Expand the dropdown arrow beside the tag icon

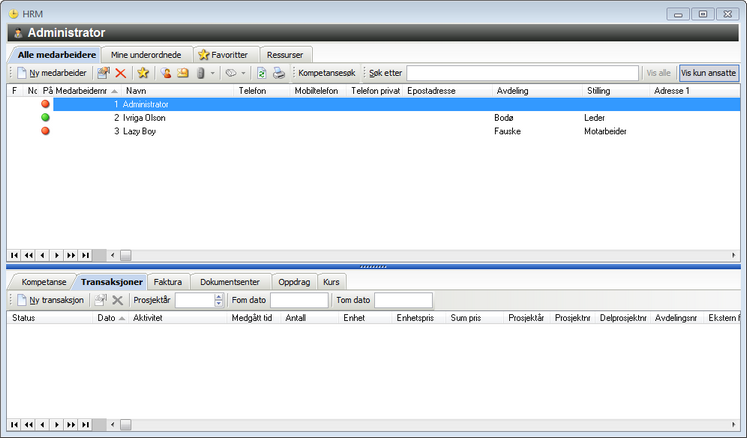243,73
